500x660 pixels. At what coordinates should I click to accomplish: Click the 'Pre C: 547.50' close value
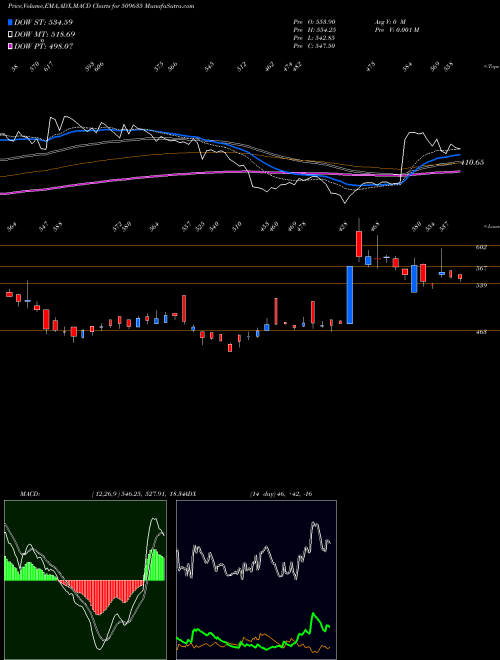(x=314, y=45)
